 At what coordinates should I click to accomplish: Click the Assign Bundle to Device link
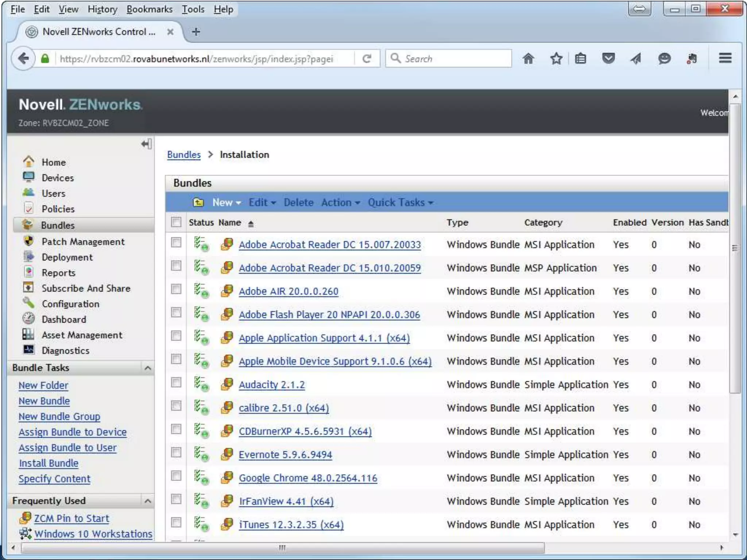click(x=73, y=432)
